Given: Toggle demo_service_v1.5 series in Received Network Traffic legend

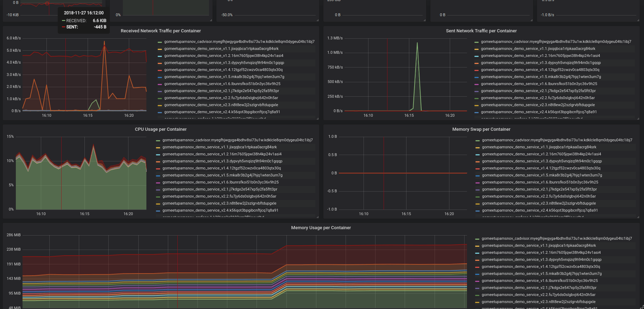Looking at the screenshot, I should tap(224, 77).
